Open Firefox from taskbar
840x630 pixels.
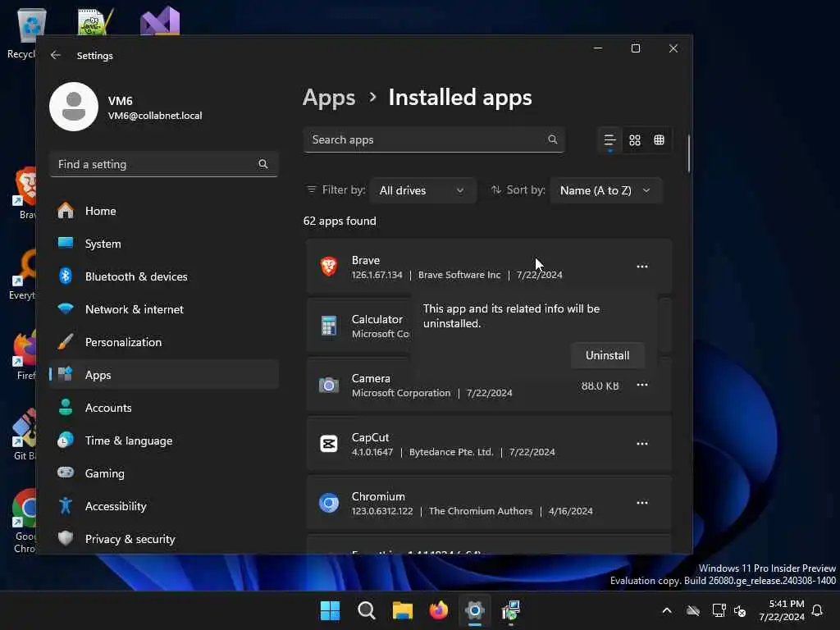point(439,610)
